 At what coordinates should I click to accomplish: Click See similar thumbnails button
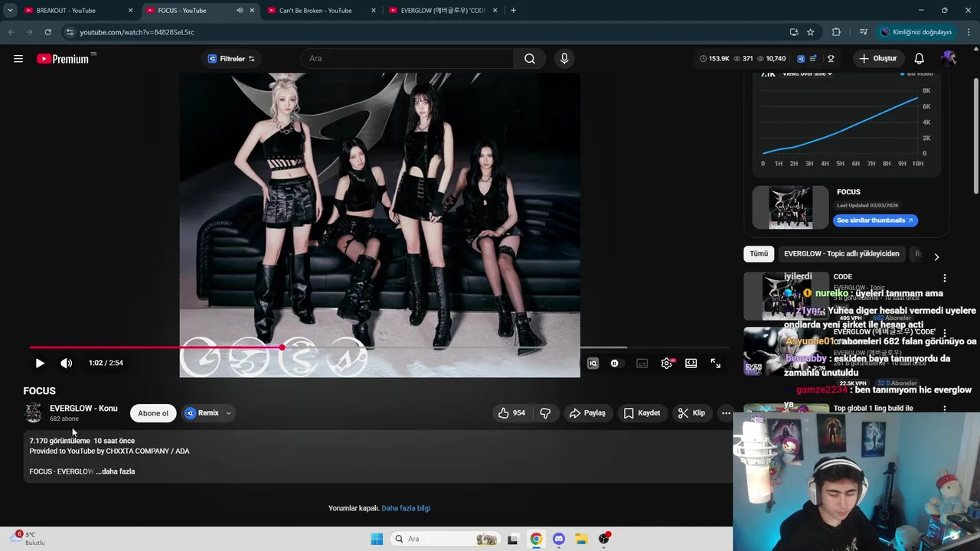[875, 220]
